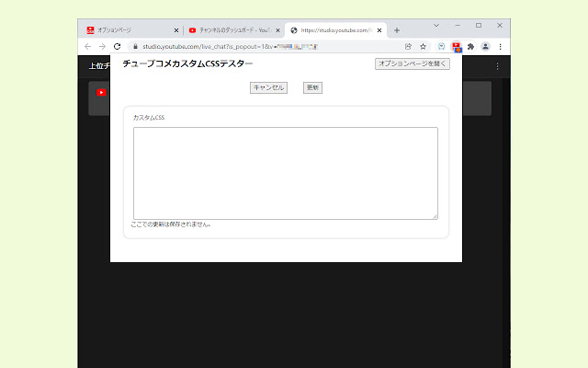Viewport: 588px width, 368px height.
Task: Switch to the オプションページ tab
Action: click(131, 30)
